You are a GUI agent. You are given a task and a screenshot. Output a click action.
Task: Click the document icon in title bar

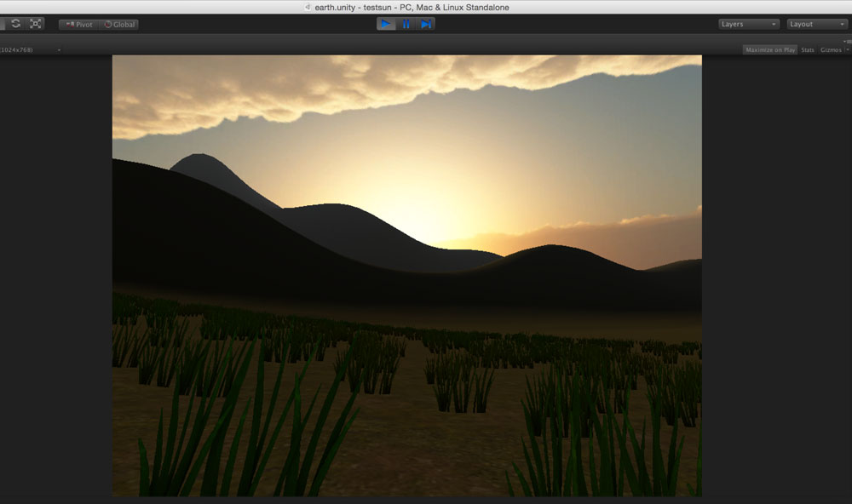click(x=308, y=7)
